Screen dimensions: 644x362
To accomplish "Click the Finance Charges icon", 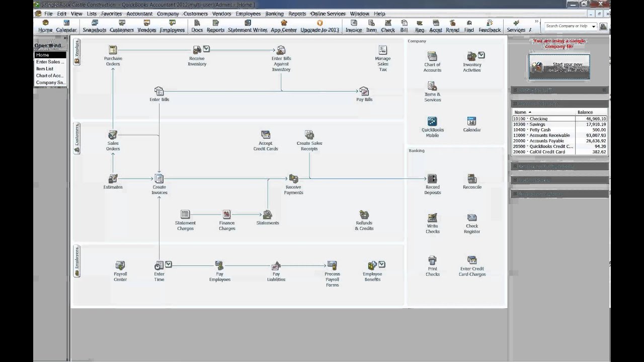I will point(226,214).
